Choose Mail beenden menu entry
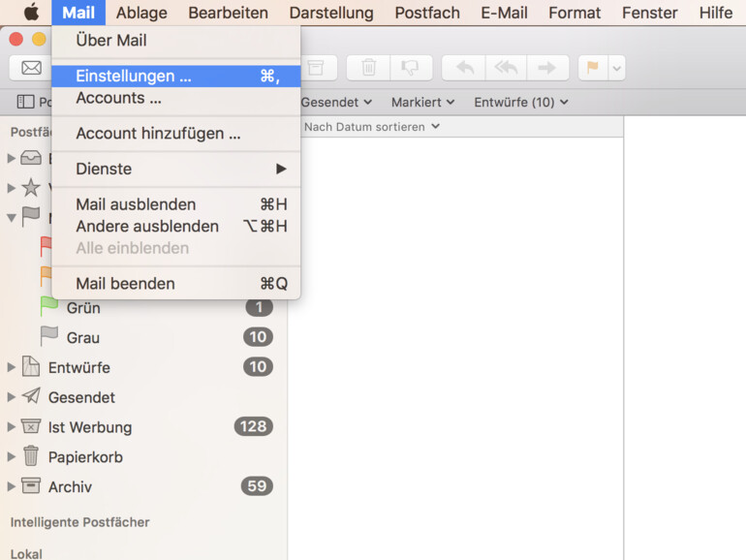The height and width of the screenshot is (560, 746). tap(176, 284)
